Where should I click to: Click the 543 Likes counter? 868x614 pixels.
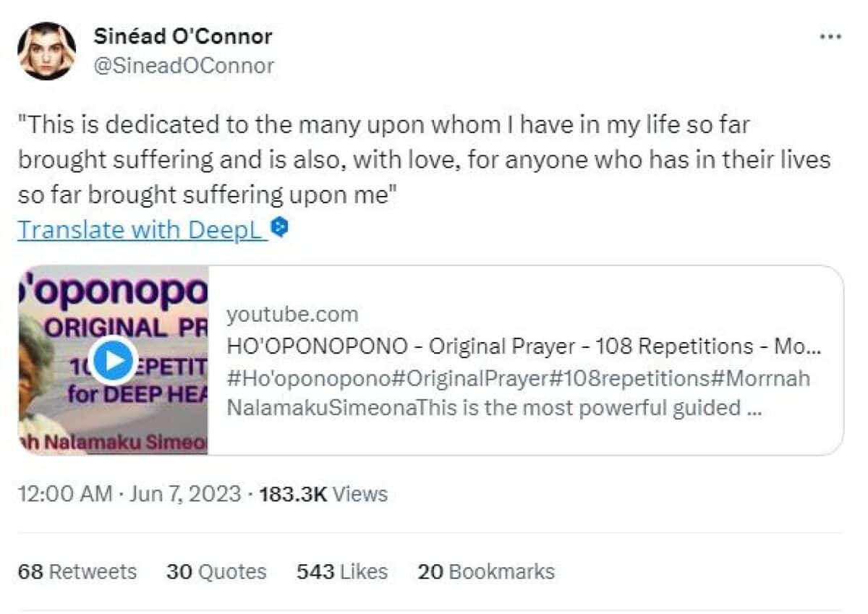(341, 571)
